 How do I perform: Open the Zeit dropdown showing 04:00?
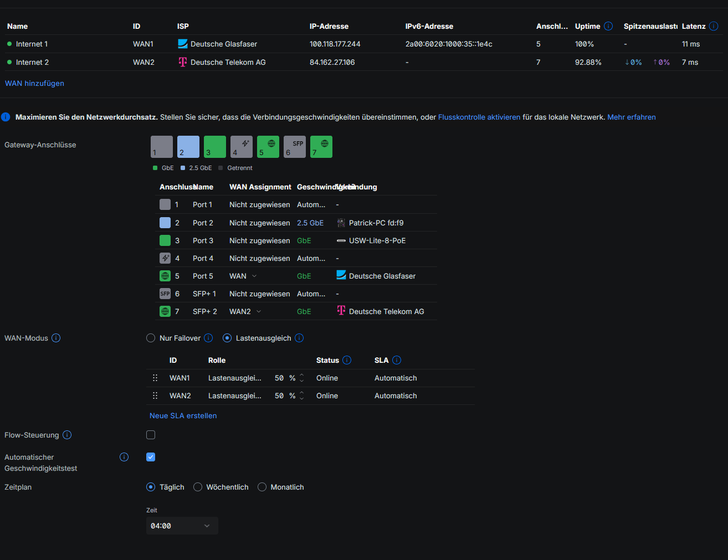pyautogui.click(x=182, y=525)
